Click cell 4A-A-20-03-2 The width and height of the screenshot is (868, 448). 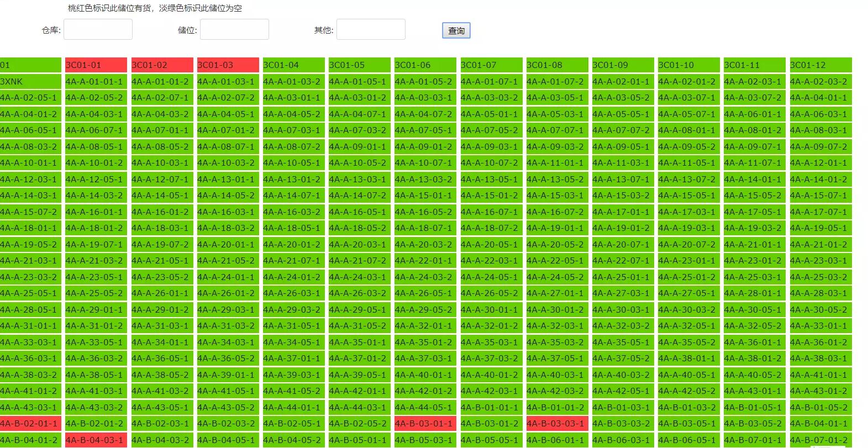coord(425,245)
